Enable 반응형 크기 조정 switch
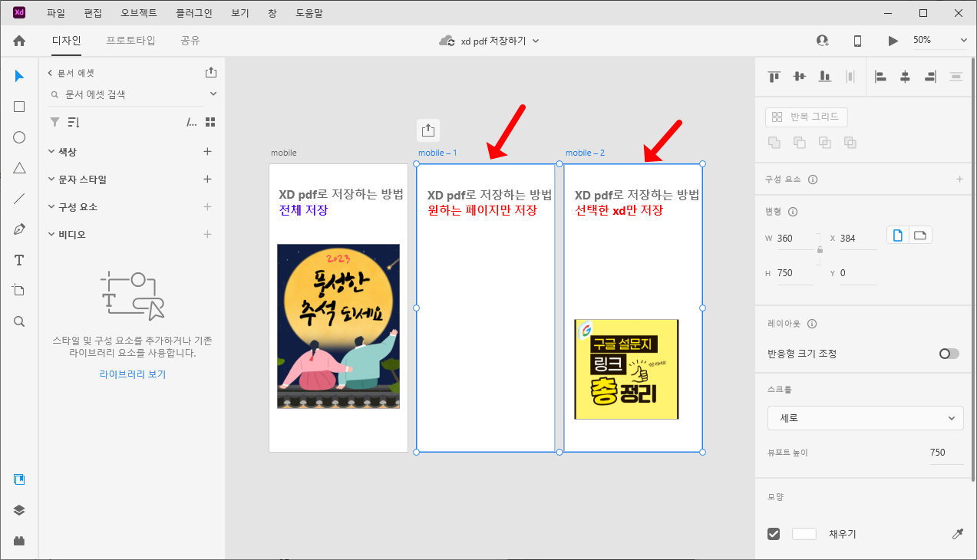977x560 pixels. click(x=948, y=354)
